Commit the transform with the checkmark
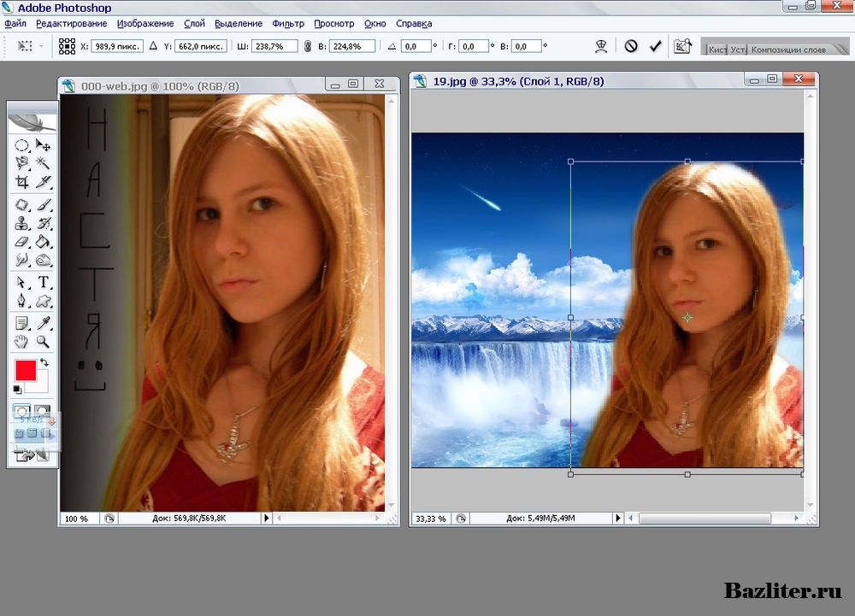The width and height of the screenshot is (855, 616). click(656, 46)
